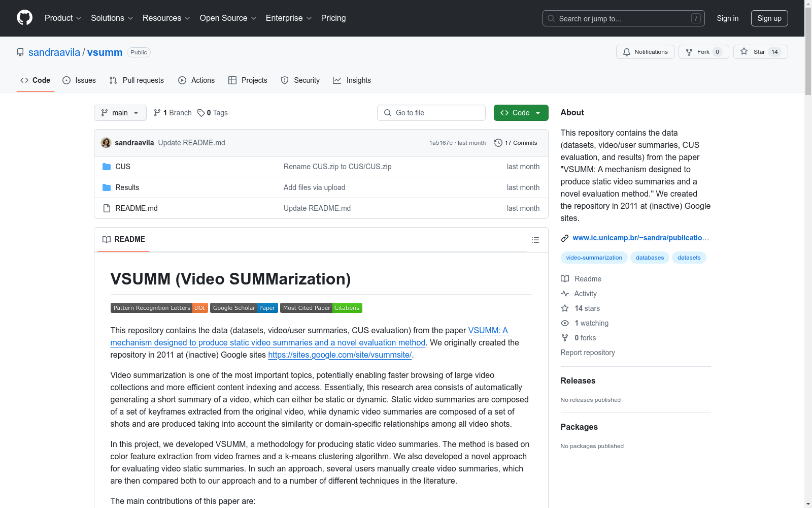The width and height of the screenshot is (812, 508).
Task: Focus the Go to file search field
Action: pos(431,113)
